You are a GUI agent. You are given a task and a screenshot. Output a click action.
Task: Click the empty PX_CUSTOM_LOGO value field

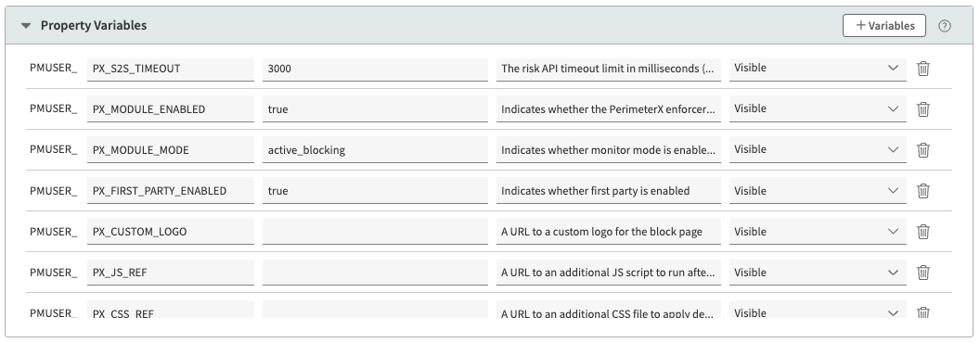(375, 232)
